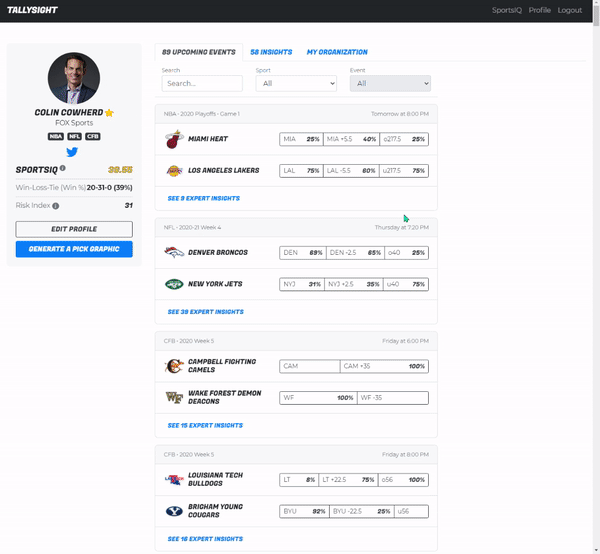Viewport: 600px width, 554px height.
Task: Select the LAL 75% moneyline pick
Action: click(x=301, y=171)
